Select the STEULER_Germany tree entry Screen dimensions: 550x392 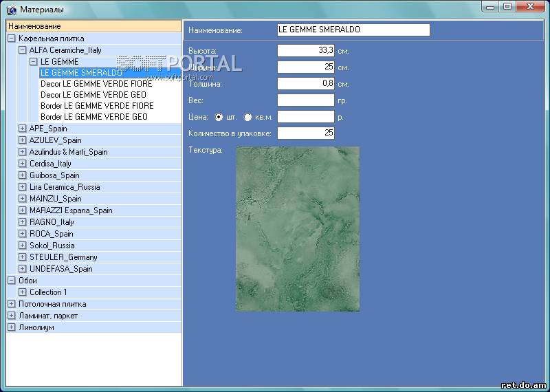coord(63,257)
